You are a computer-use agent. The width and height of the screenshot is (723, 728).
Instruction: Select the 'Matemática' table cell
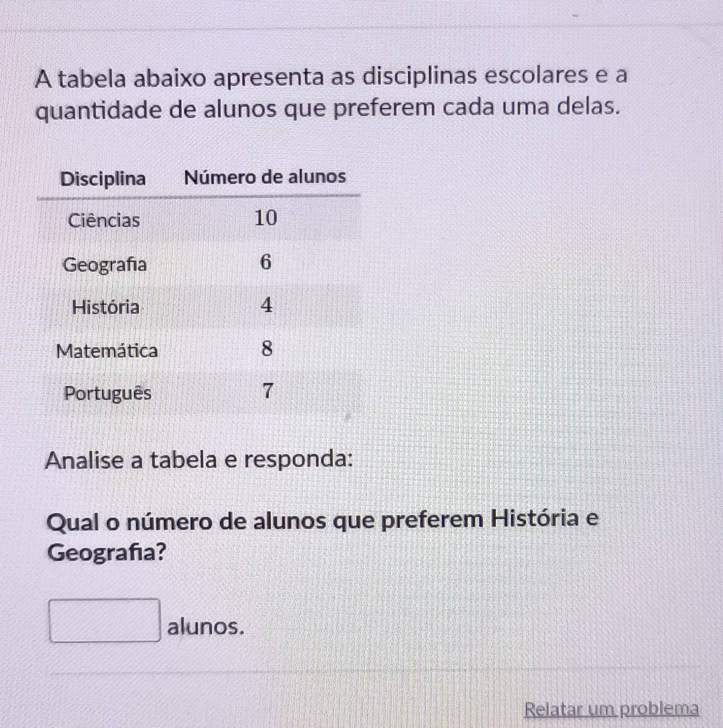pos(106,350)
